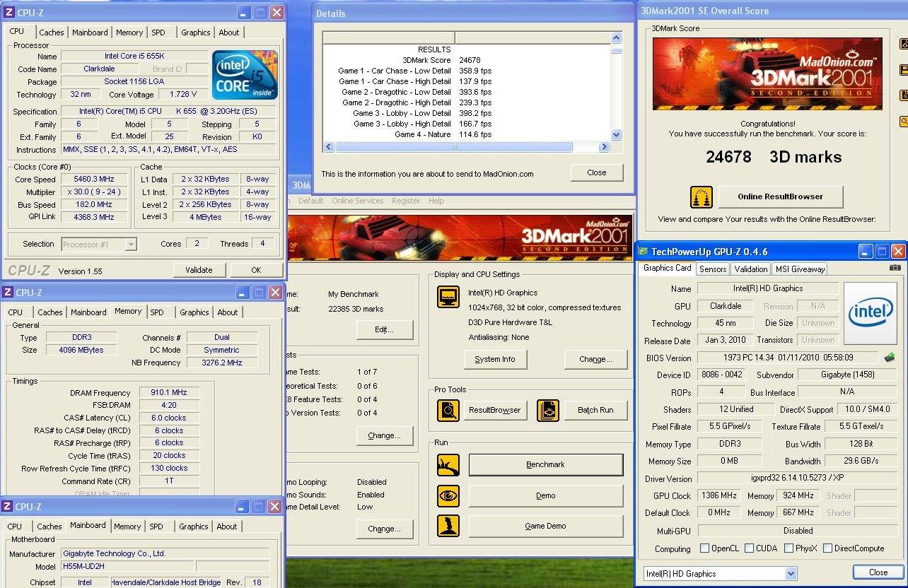Click the Core Speed value 5460.3 MHz

(94, 180)
